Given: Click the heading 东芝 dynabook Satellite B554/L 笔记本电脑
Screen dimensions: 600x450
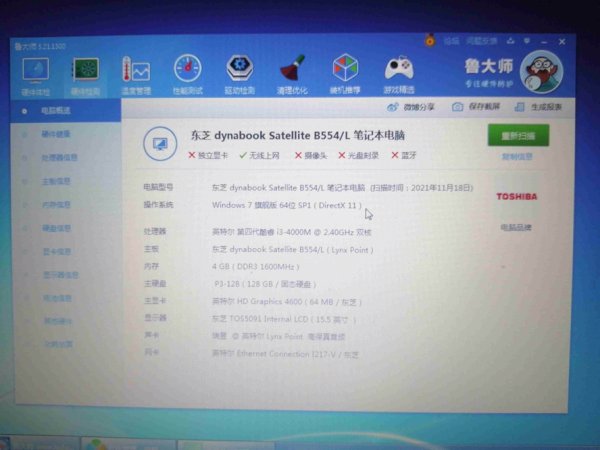Looking at the screenshot, I should (x=298, y=135).
